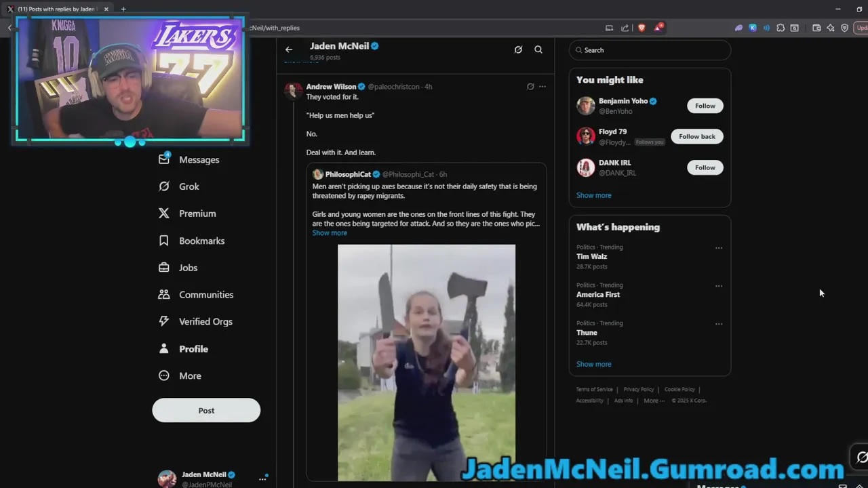Expand the footer More menu
The width and height of the screenshot is (868, 488).
tap(653, 401)
